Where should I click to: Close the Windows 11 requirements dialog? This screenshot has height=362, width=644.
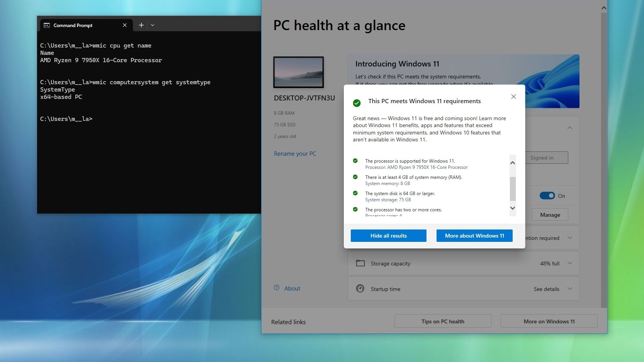pos(513,97)
